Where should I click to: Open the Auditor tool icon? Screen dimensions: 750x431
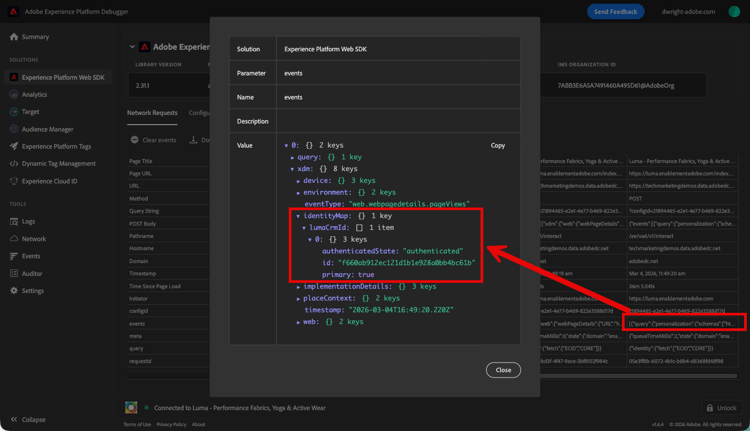[14, 273]
